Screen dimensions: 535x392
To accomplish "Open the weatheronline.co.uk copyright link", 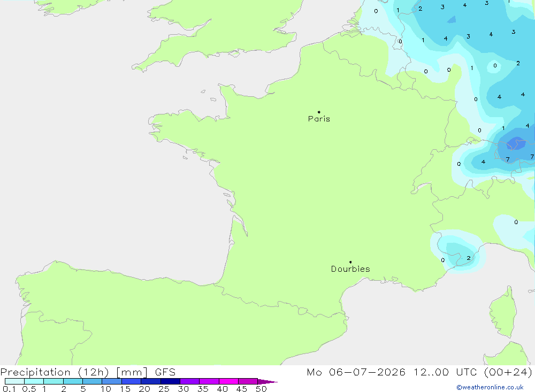I will click(490, 387).
